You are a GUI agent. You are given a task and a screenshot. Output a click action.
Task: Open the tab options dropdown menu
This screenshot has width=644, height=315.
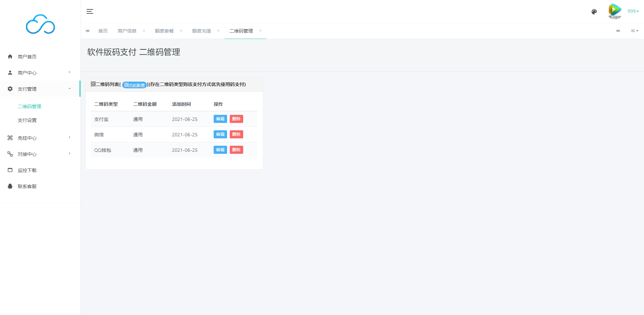[634, 31]
